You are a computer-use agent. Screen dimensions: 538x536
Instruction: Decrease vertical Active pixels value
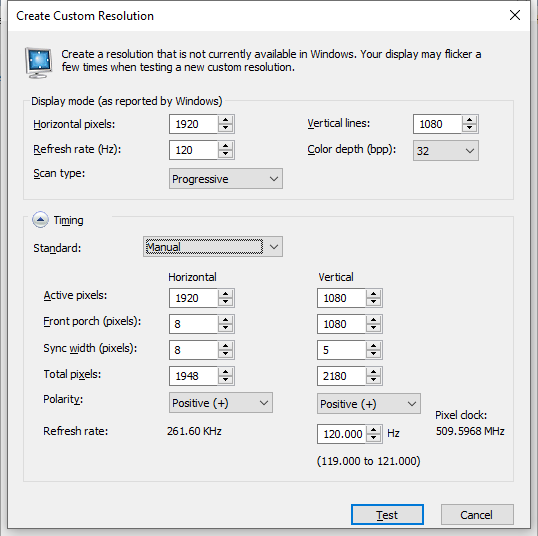(x=373, y=302)
